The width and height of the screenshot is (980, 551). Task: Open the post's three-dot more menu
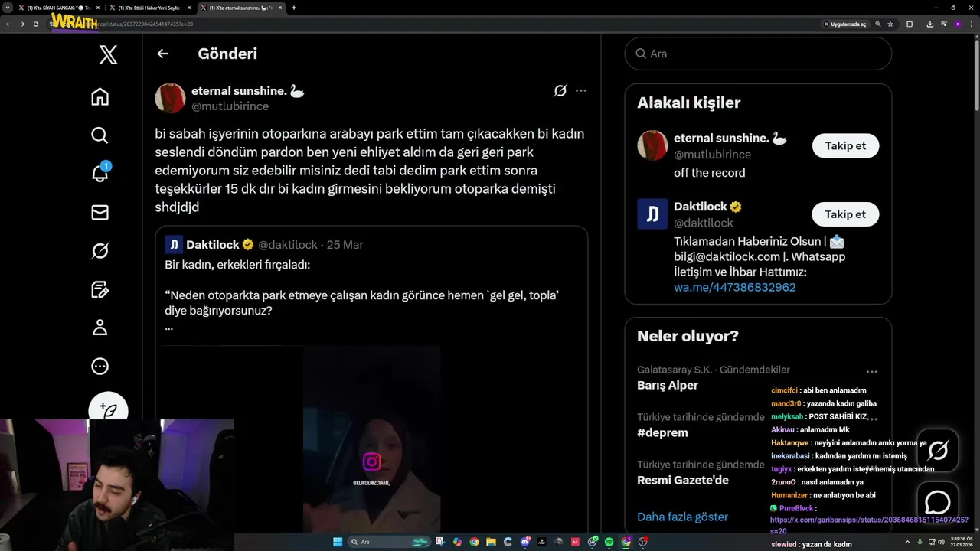point(581,90)
